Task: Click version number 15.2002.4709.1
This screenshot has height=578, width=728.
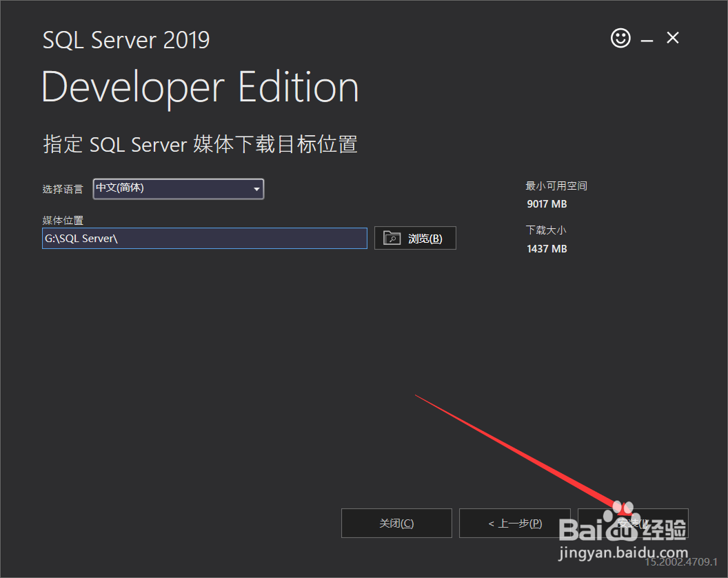Action: [681, 561]
